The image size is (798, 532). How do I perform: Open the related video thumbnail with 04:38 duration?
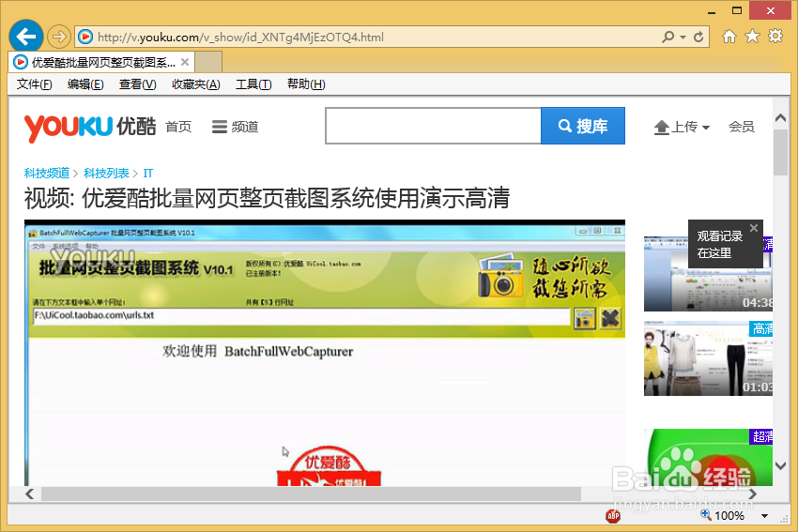[x=708, y=274]
